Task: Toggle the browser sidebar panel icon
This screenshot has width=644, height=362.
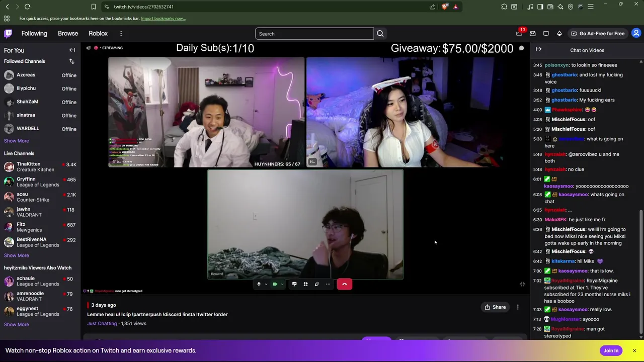Action: 540,7
